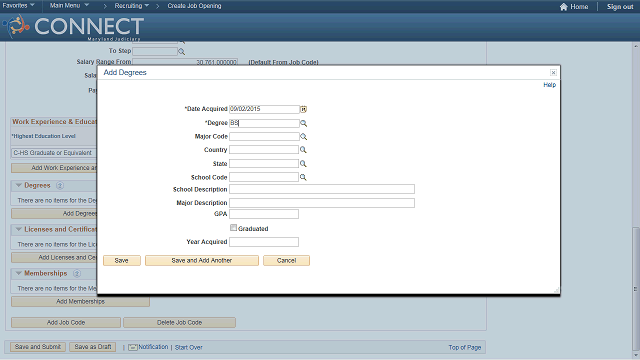Click Add Memberships button

pyautogui.click(x=80, y=302)
